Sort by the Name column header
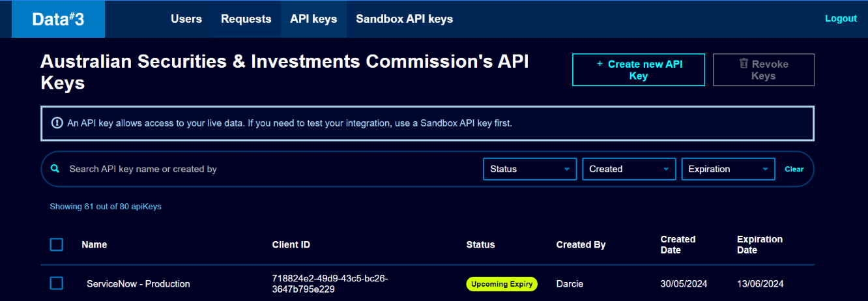 point(94,244)
